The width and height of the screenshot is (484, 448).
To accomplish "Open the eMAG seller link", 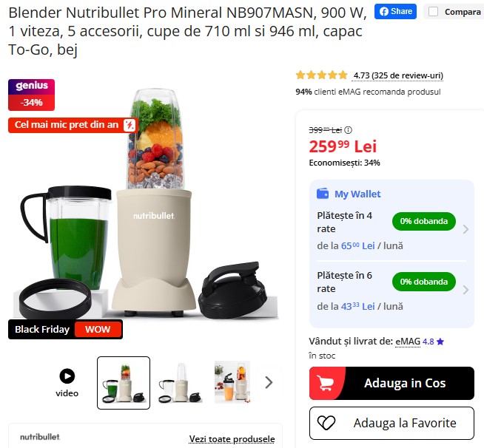I will [x=408, y=342].
